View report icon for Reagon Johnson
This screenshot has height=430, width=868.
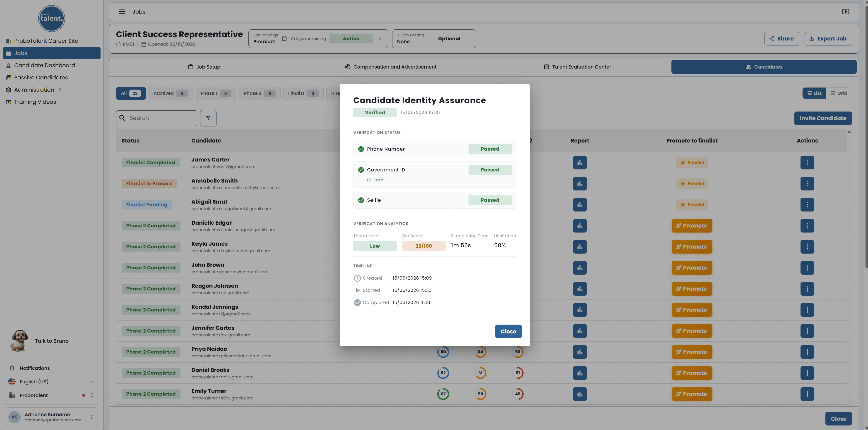[x=579, y=289]
